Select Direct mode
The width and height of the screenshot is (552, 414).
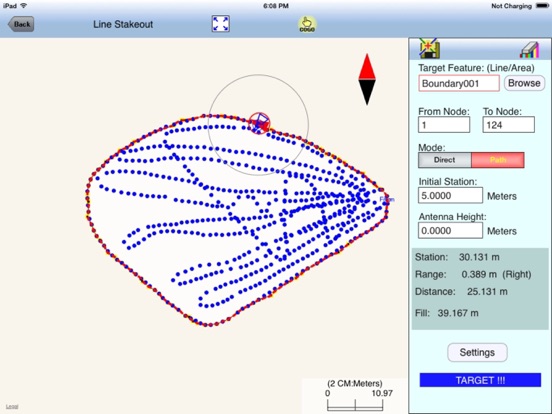[444, 160]
